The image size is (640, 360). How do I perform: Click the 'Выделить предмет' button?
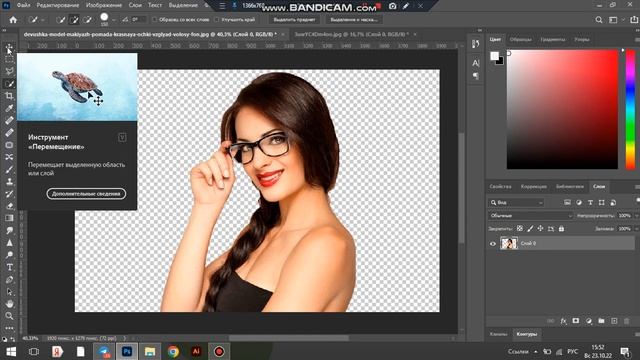[294, 20]
